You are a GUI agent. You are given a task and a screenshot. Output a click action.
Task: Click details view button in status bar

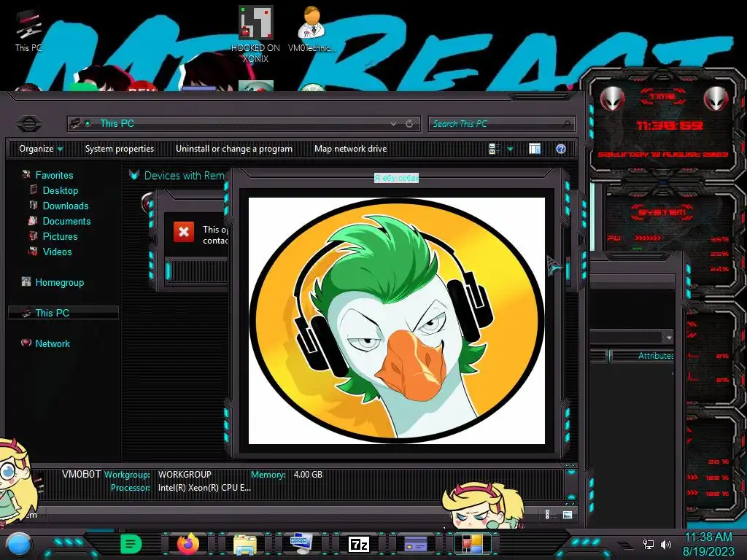(x=548, y=515)
